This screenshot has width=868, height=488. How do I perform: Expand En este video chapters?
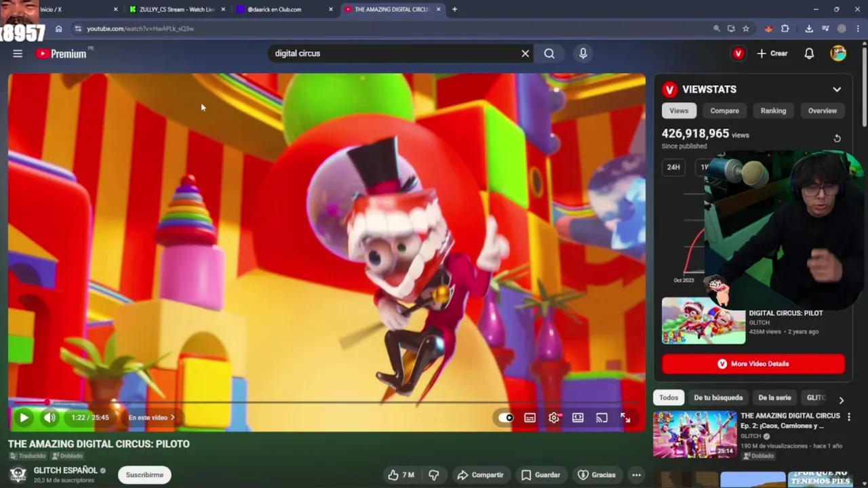pos(152,418)
